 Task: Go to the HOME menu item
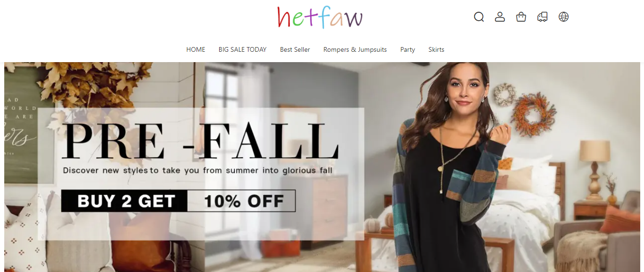tap(196, 49)
